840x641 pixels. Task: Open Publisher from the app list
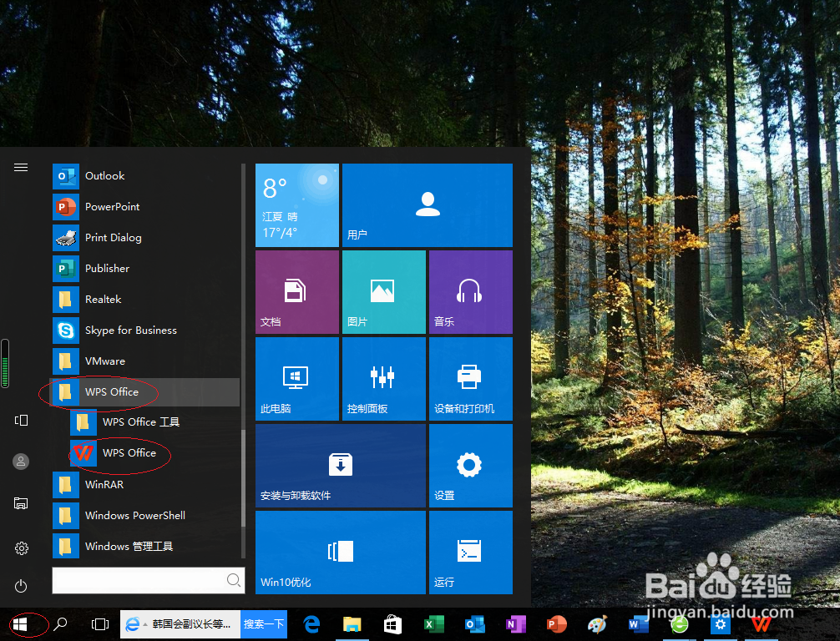146,269
